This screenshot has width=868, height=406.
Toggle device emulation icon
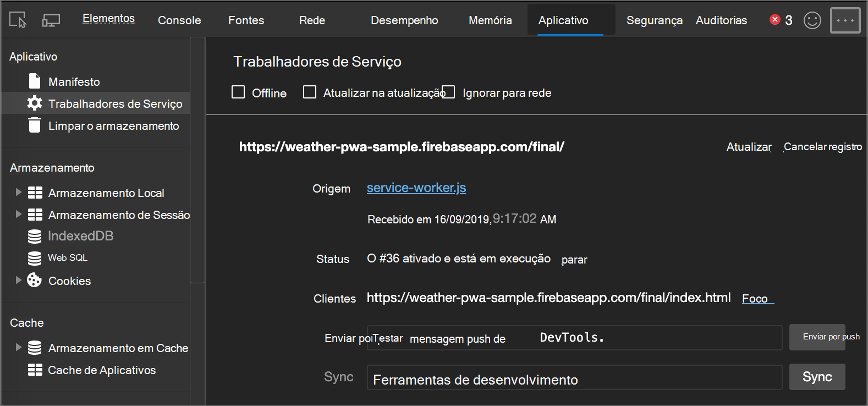click(x=51, y=20)
